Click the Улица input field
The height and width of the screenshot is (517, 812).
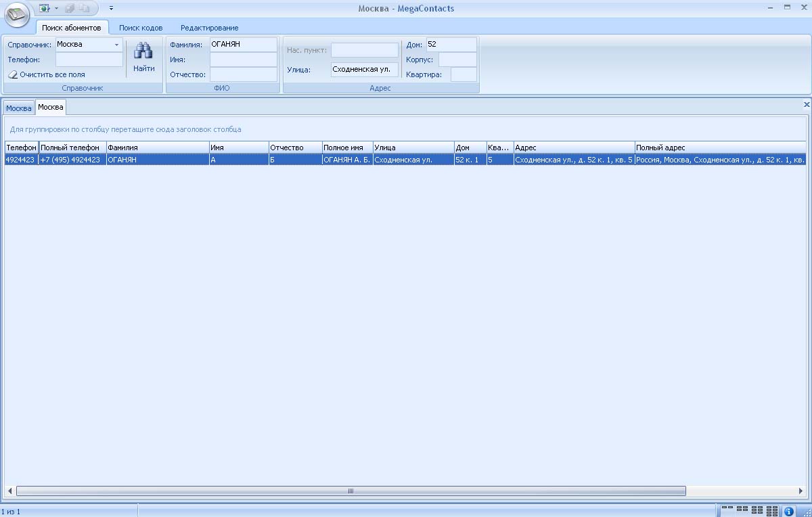(x=365, y=70)
